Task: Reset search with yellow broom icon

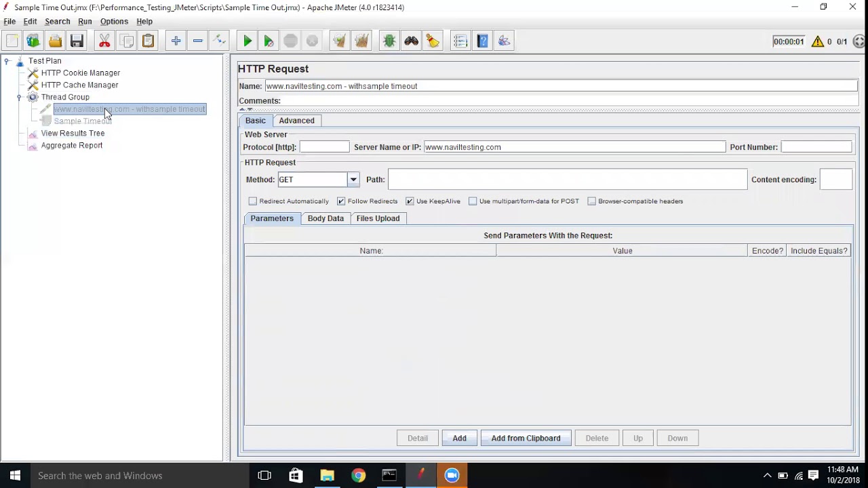Action: coord(433,41)
